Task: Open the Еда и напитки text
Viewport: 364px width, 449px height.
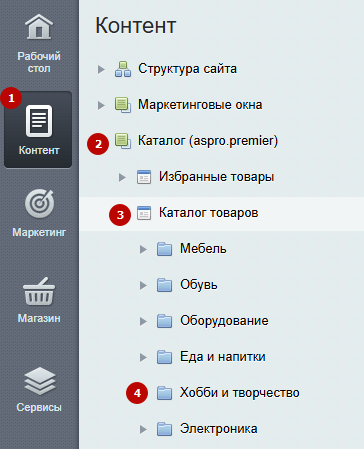Action: pos(223,357)
